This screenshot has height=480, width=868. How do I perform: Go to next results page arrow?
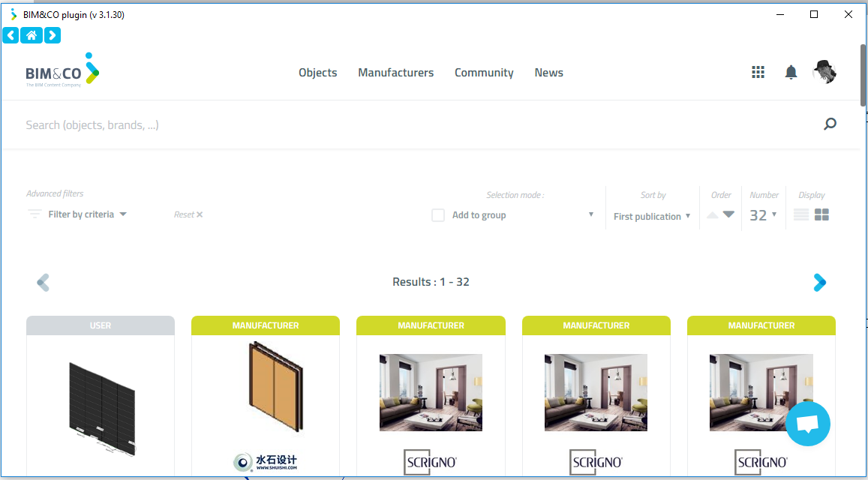pyautogui.click(x=819, y=282)
